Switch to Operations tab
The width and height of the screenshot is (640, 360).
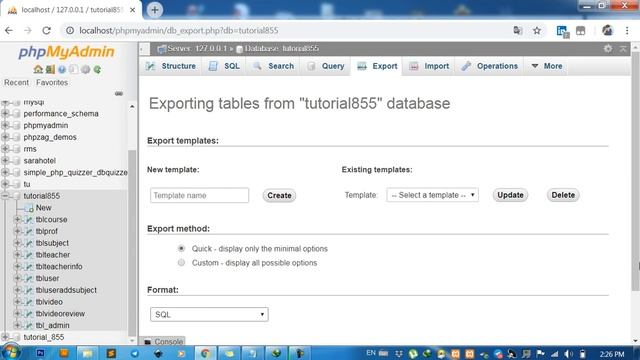coord(489,66)
